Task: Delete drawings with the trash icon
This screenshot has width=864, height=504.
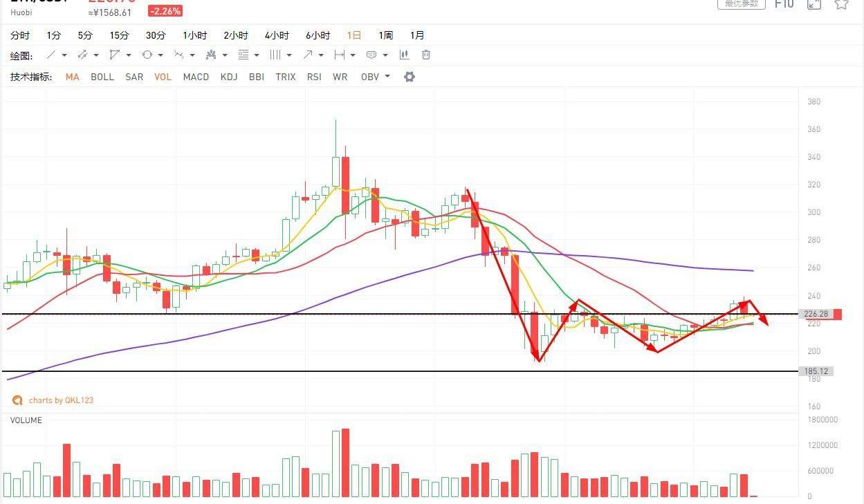Action: (x=426, y=55)
